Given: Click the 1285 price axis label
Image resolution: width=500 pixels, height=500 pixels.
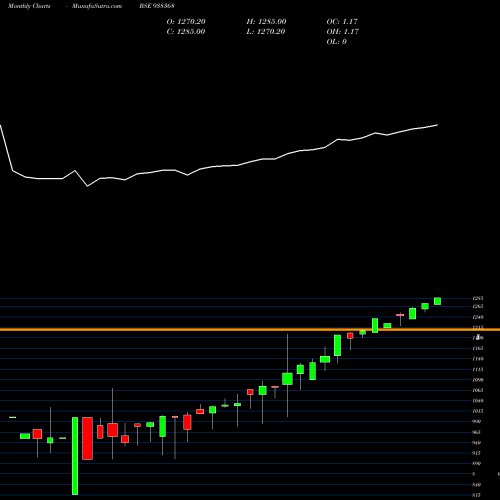Looking at the screenshot, I should click(x=478, y=298).
